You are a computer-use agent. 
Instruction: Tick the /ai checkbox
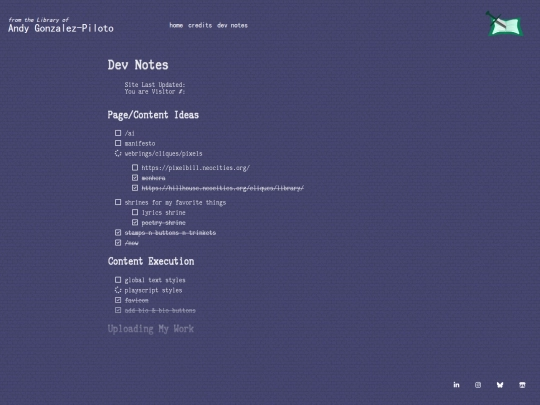pos(118,133)
